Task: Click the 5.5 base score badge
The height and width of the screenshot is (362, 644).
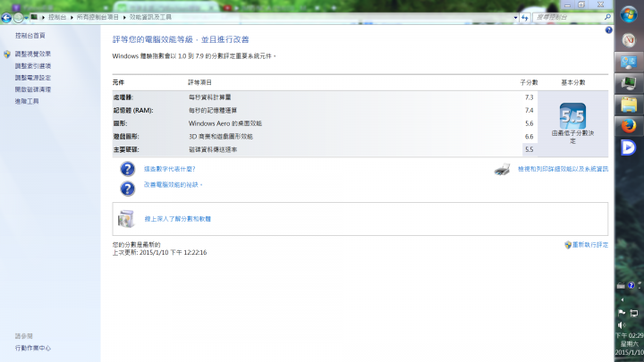Action: pyautogui.click(x=572, y=115)
